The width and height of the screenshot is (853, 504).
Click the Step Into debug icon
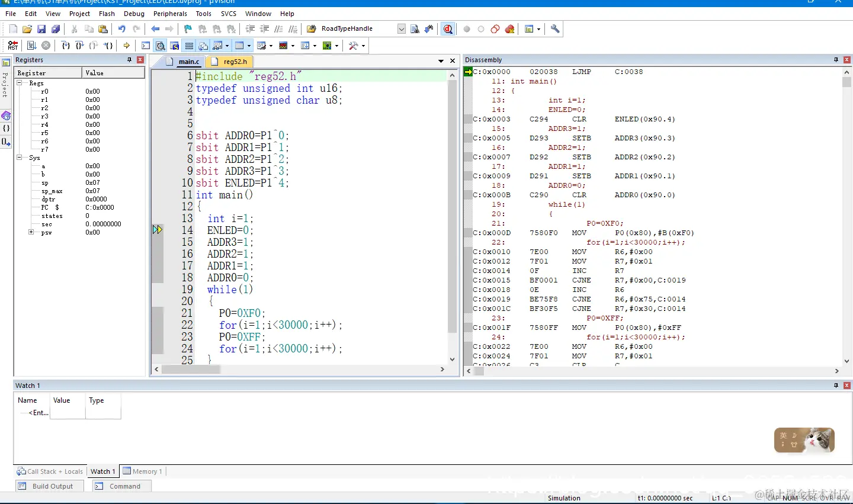coord(66,46)
